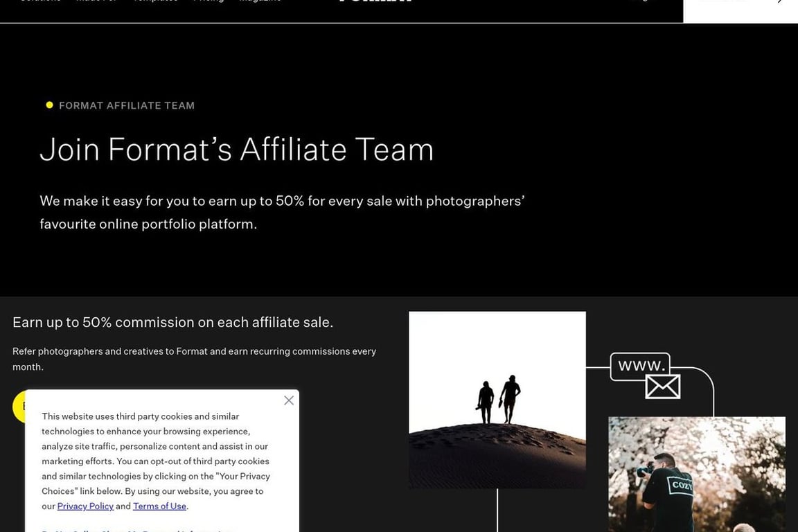798x532 pixels.
Task: Click the www. web address icon
Action: (640, 366)
